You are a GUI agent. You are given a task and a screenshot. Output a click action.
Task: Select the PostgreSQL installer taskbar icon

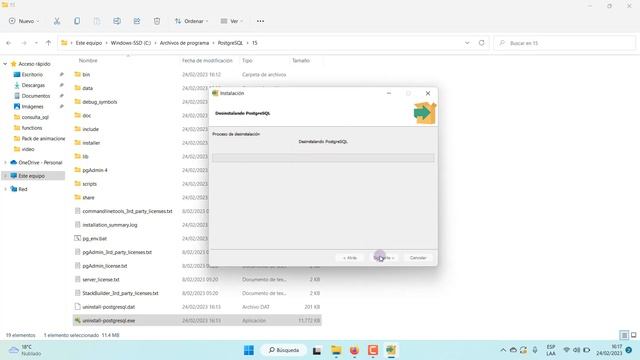(x=391, y=350)
